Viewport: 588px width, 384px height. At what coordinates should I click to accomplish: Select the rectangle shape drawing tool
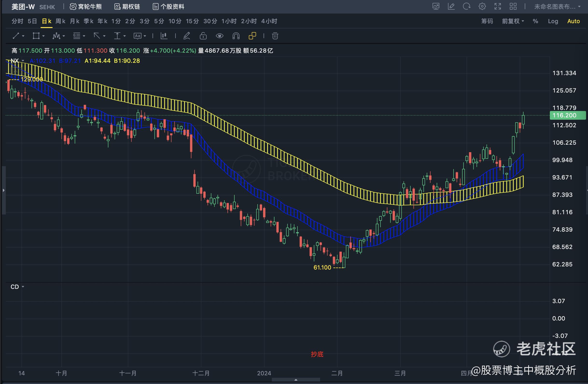36,36
